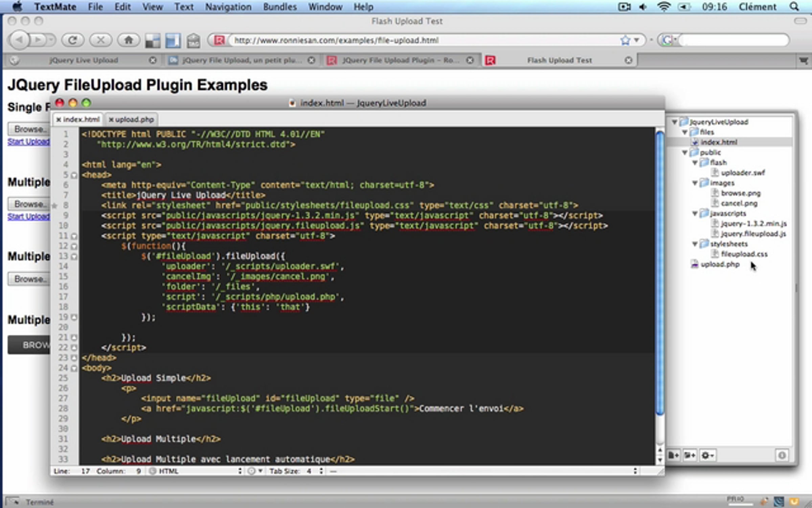This screenshot has width=812, height=508.
Task: Select uploader.swf file in drawer
Action: [x=742, y=173]
